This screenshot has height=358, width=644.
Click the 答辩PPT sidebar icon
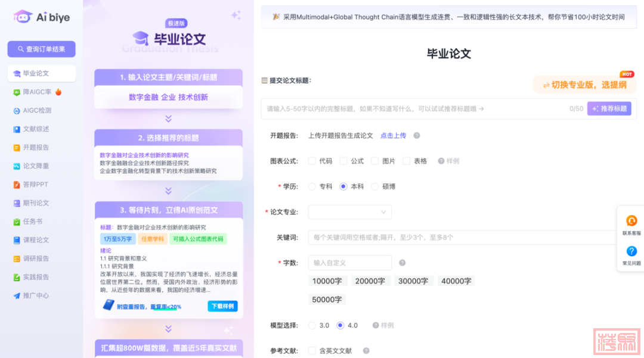click(17, 185)
